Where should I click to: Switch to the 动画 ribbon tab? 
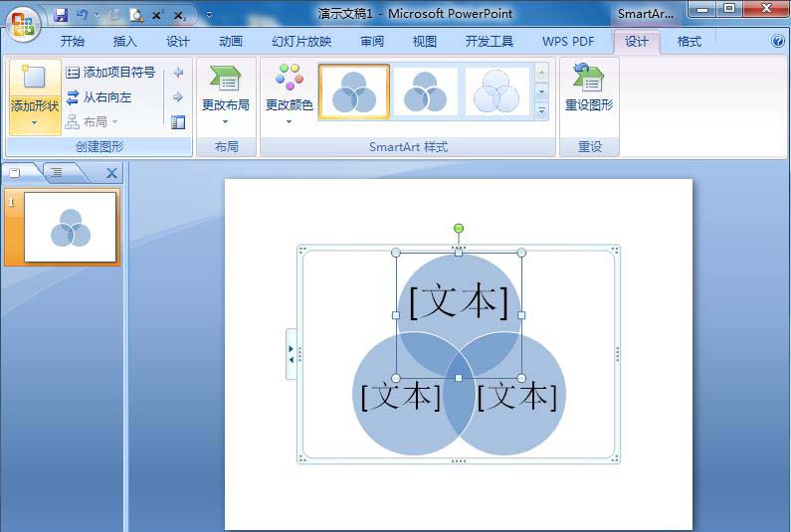coord(231,42)
